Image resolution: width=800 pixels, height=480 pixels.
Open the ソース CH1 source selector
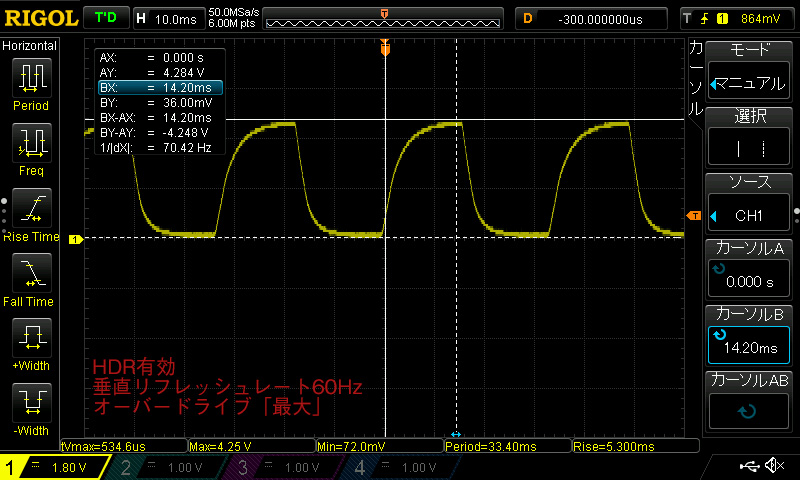pyautogui.click(x=751, y=202)
